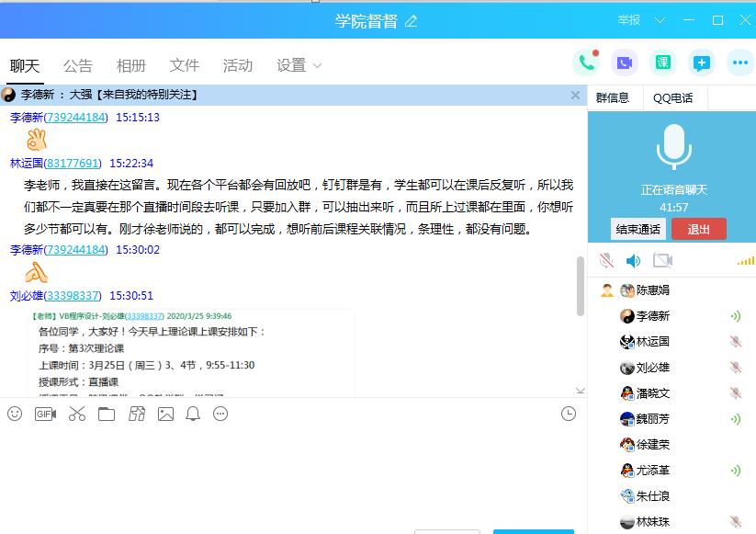The height and width of the screenshot is (534, 756).
Task: Click the red 退出 button
Action: [x=699, y=229]
